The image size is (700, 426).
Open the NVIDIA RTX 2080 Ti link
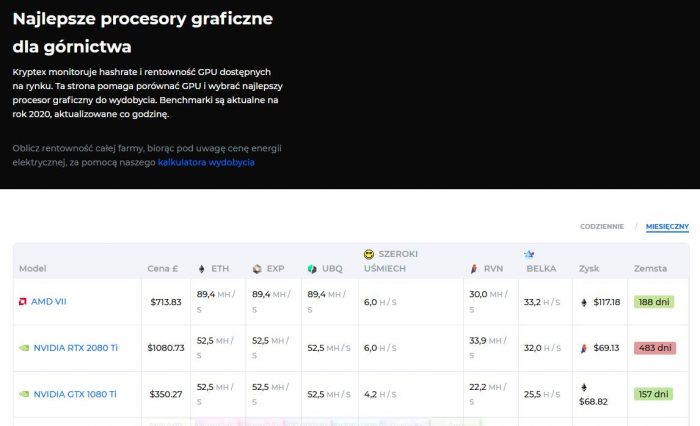[75, 348]
